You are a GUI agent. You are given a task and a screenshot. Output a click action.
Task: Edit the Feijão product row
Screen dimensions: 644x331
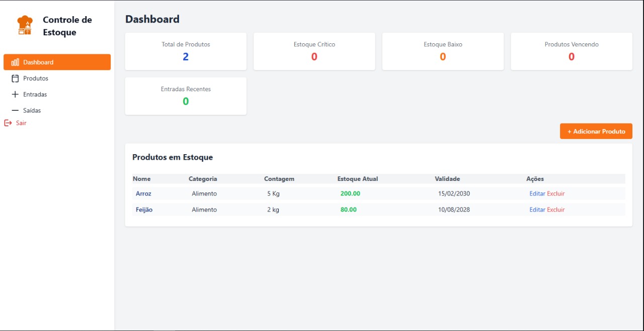click(537, 210)
